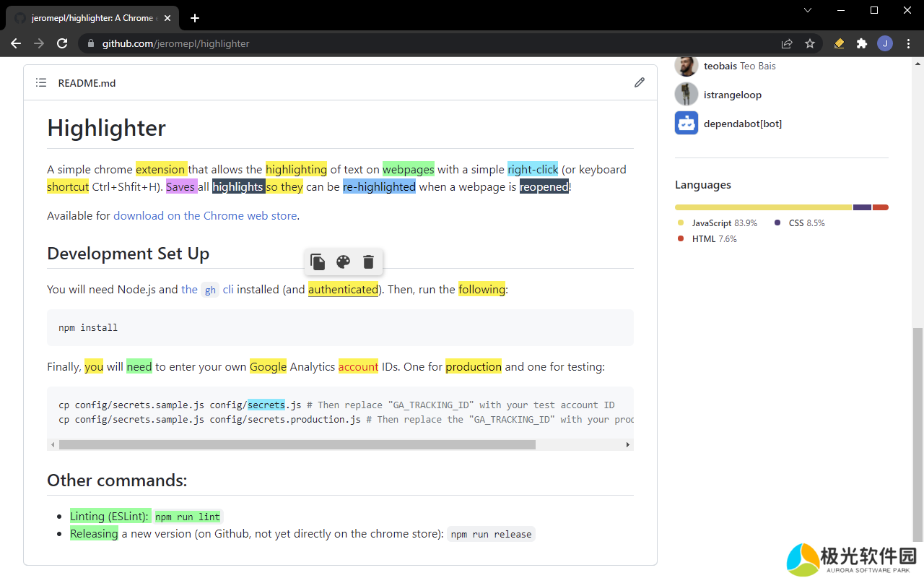Click the share page icon in address bar
Viewport: 924px width, 578px height.
click(x=787, y=43)
